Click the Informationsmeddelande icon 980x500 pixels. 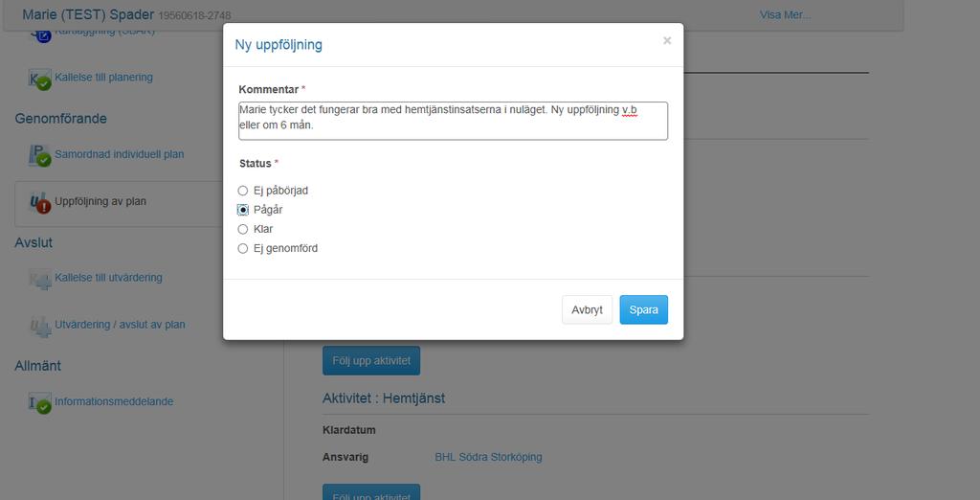[x=40, y=403]
